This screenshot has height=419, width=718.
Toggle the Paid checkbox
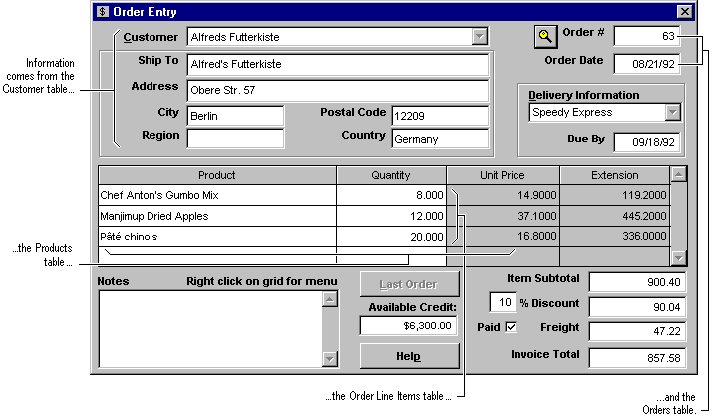click(511, 327)
